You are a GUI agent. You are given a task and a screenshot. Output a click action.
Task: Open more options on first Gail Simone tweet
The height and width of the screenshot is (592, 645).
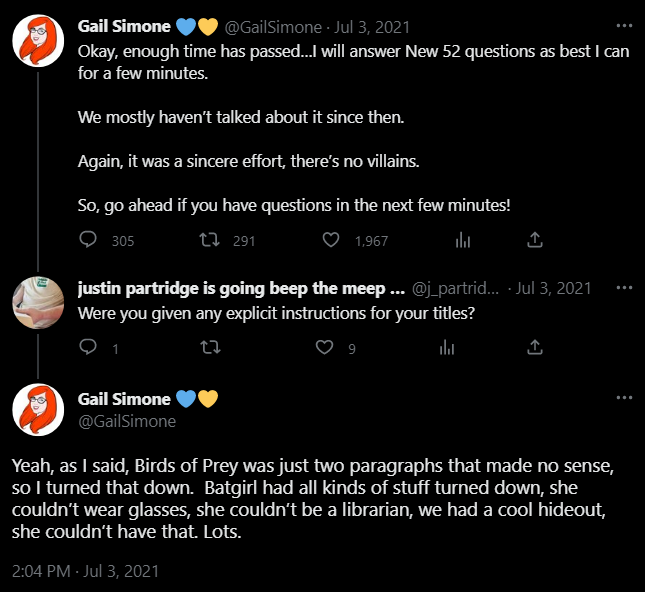click(624, 26)
